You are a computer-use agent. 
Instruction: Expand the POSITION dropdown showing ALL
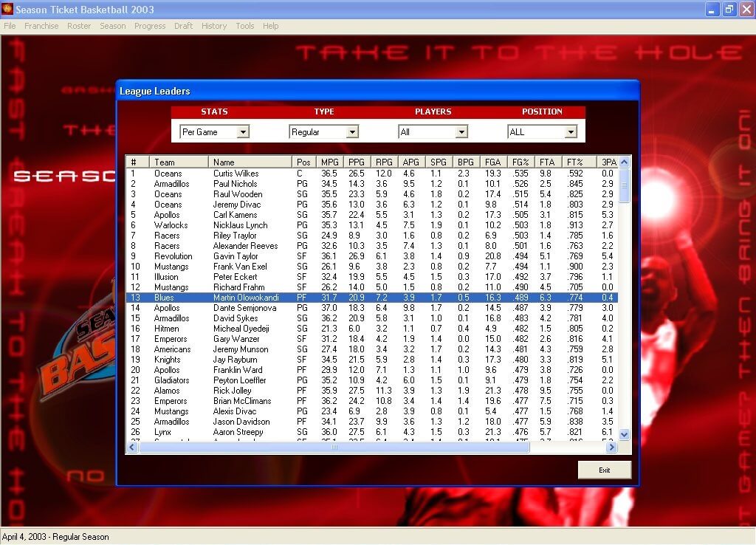pyautogui.click(x=571, y=131)
